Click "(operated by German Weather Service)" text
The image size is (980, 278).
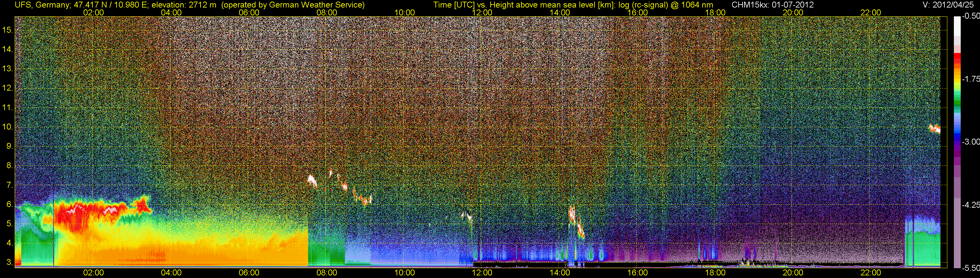(293, 5)
